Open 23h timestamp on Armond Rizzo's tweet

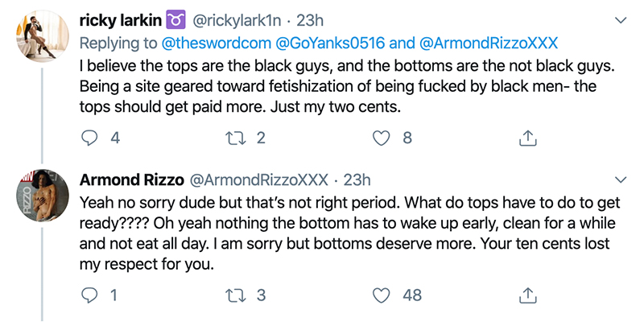point(356,178)
